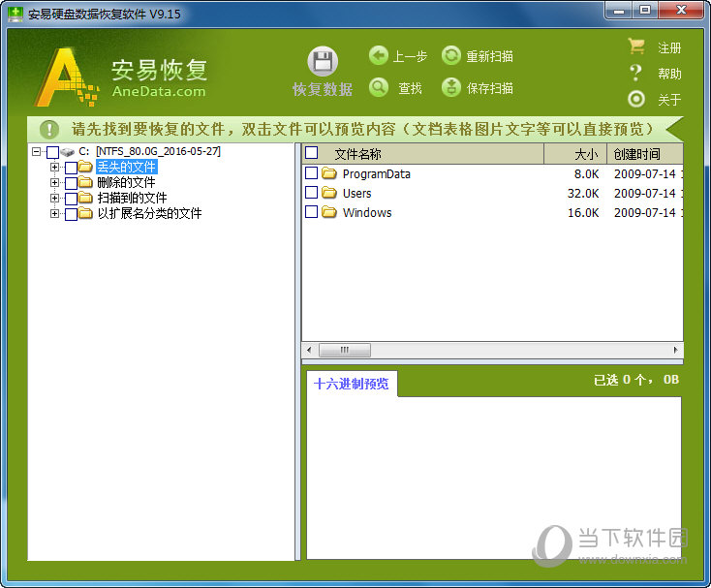Viewport: 711px width, 588px height.
Task: Expand the 丢失的文件 tree node
Action: coord(55,168)
